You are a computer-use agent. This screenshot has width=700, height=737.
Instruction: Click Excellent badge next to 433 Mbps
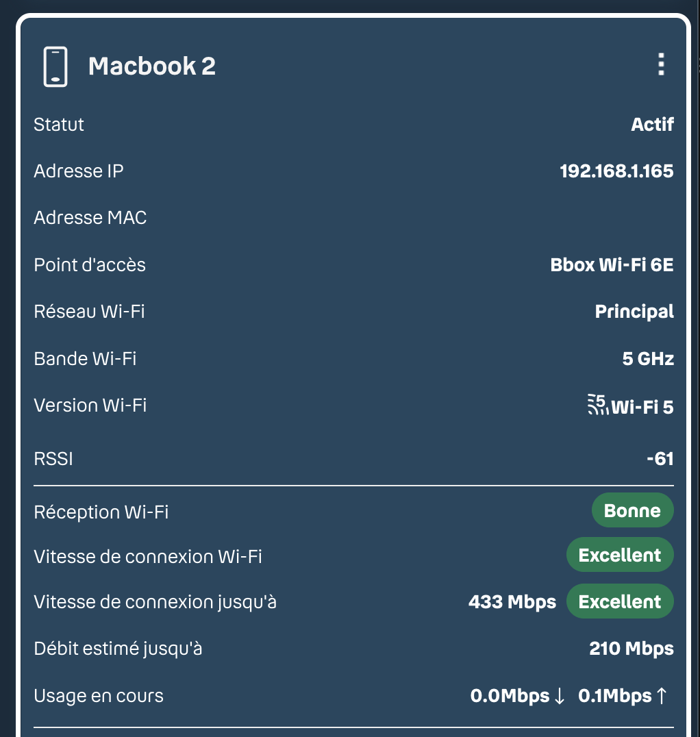click(x=620, y=601)
